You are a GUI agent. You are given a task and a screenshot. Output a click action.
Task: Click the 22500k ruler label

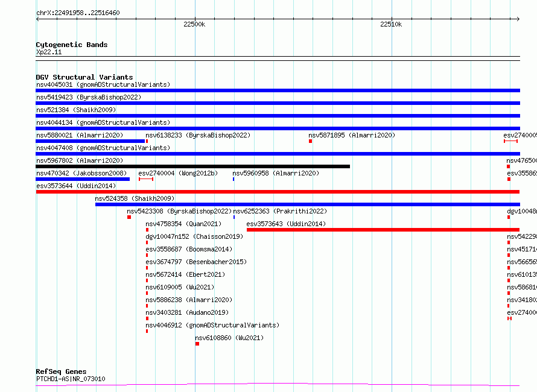(x=194, y=24)
